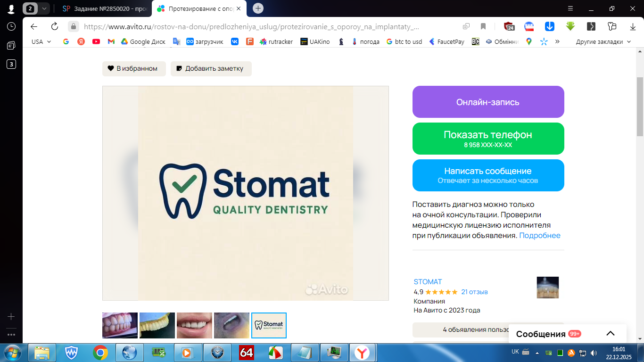The height and width of the screenshot is (362, 644).
Task: Click volume speaker tray icon
Action: [x=594, y=353]
